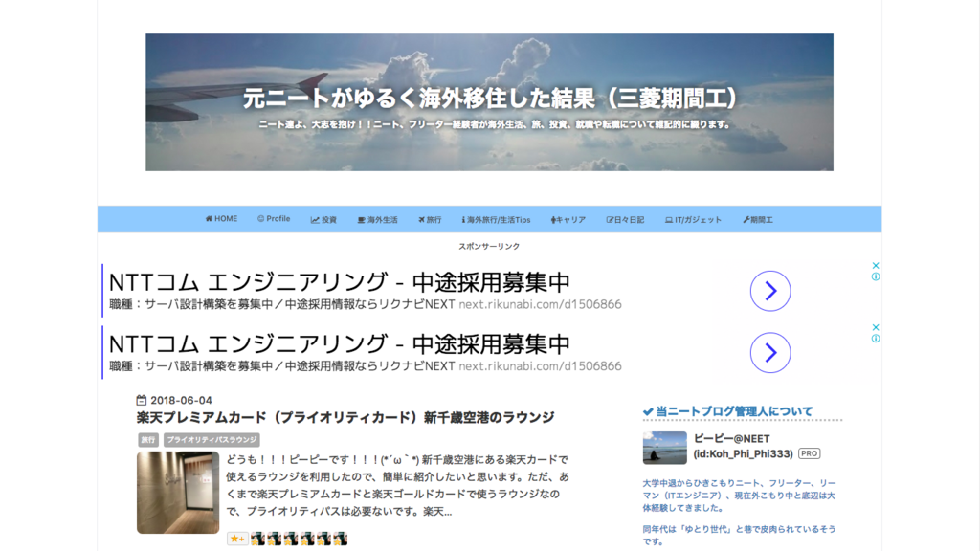Open the HOME menu item
Screen dimensions: 980x551
click(221, 219)
